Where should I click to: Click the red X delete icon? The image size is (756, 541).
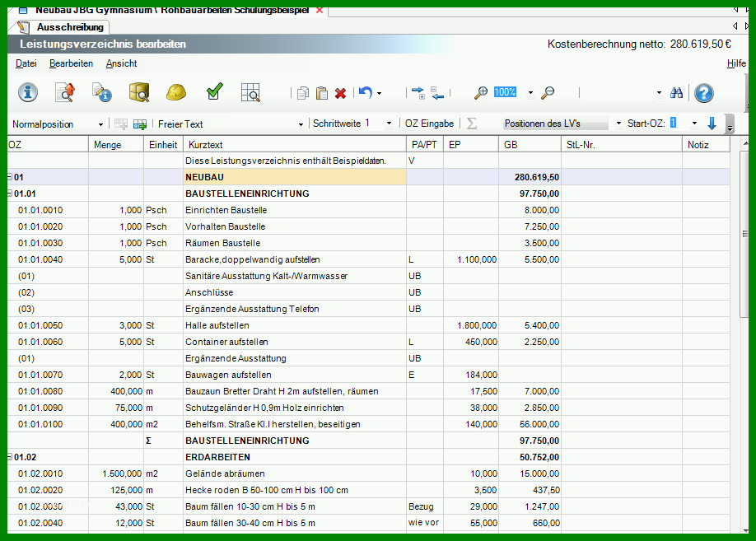tap(340, 93)
